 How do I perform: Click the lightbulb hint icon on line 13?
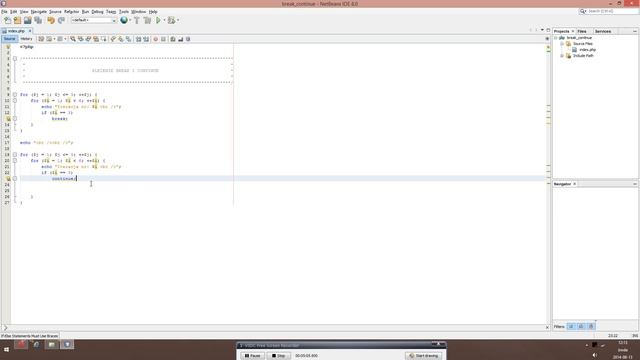click(x=8, y=119)
